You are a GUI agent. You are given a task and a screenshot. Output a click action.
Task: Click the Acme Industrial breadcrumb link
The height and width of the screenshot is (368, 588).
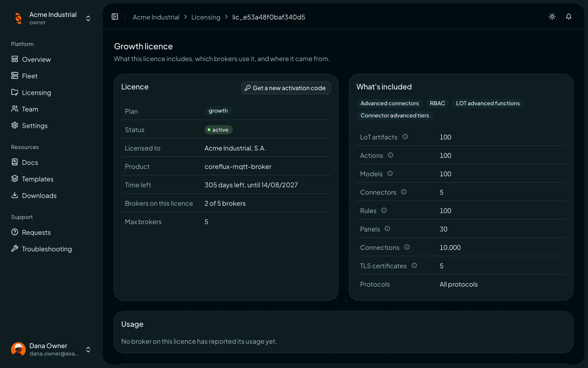[x=156, y=17]
